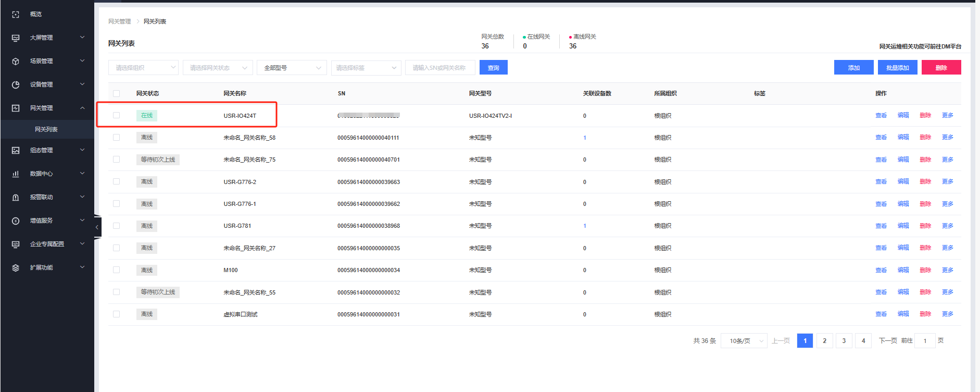Toggle the select-all checkbox in table header

coord(116,94)
